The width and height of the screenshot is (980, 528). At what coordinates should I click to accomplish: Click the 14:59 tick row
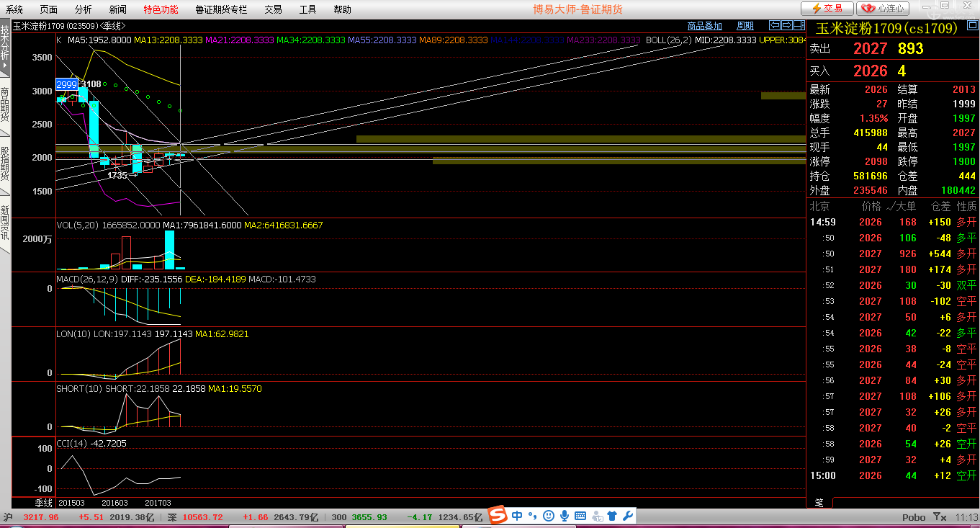893,222
